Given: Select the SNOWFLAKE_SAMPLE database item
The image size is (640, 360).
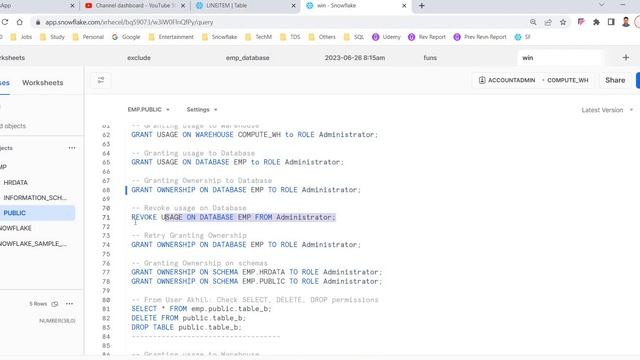Looking at the screenshot, I should [x=33, y=244].
